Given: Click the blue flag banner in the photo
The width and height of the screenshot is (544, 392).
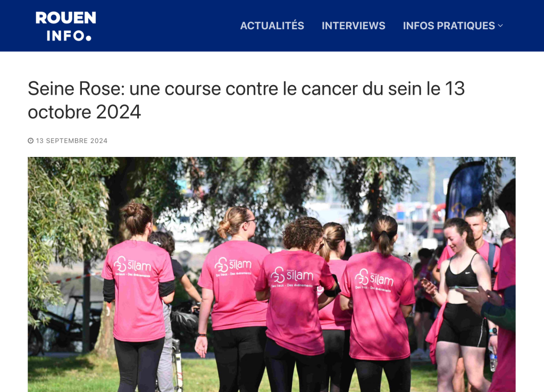Looking at the screenshot, I should pos(465,191).
